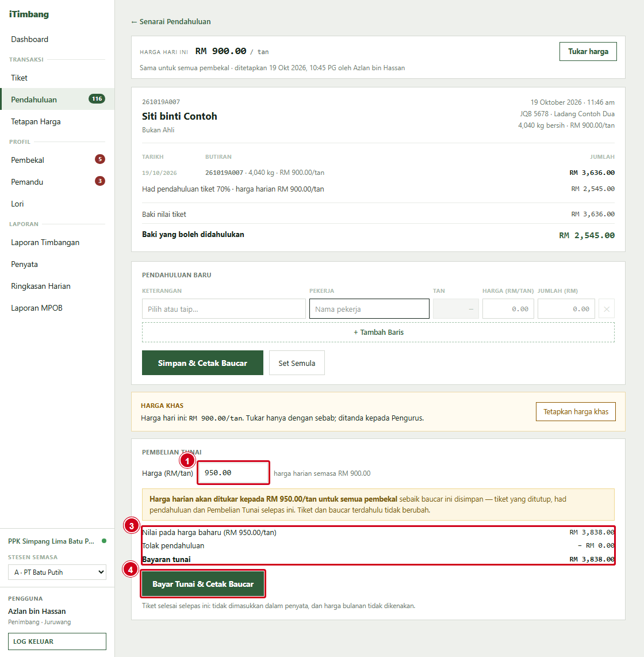The height and width of the screenshot is (657, 644).
Task: Click the green station status dot
Action: (x=104, y=541)
